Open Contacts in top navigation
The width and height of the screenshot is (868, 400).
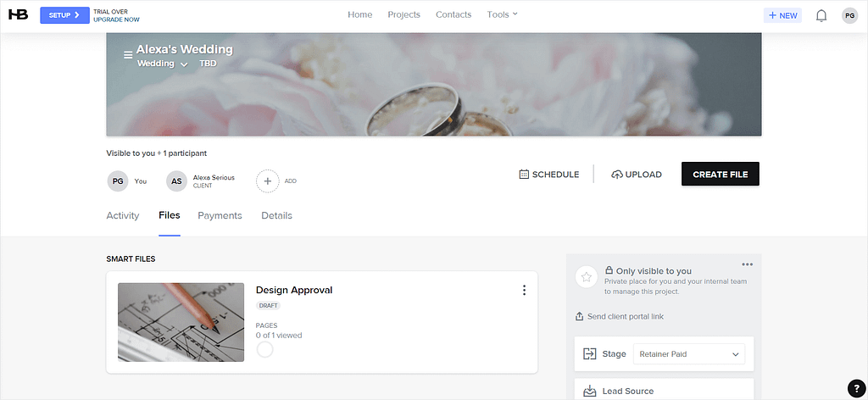(x=453, y=14)
